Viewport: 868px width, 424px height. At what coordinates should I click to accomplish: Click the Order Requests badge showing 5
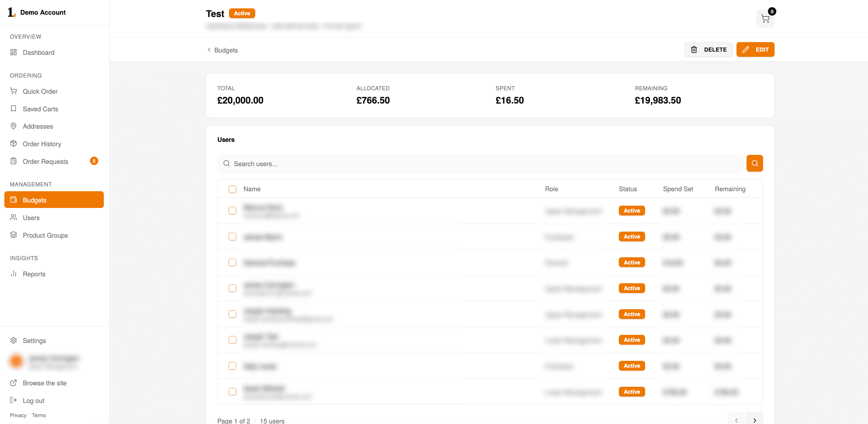pyautogui.click(x=94, y=161)
